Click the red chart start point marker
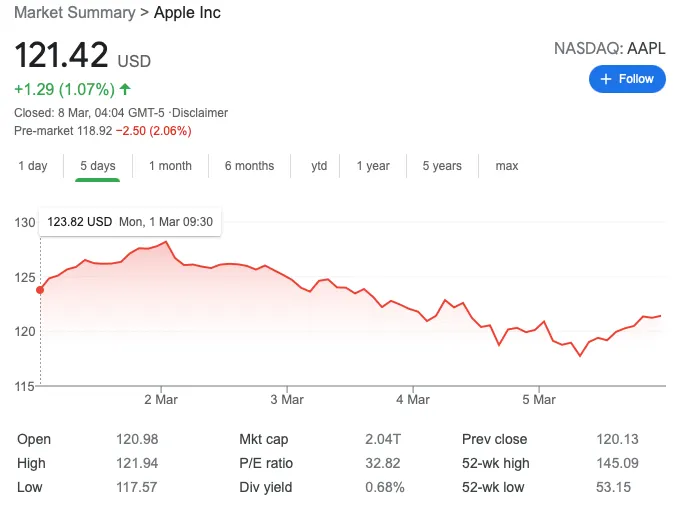Viewport: 695px width, 511px height. point(40,290)
